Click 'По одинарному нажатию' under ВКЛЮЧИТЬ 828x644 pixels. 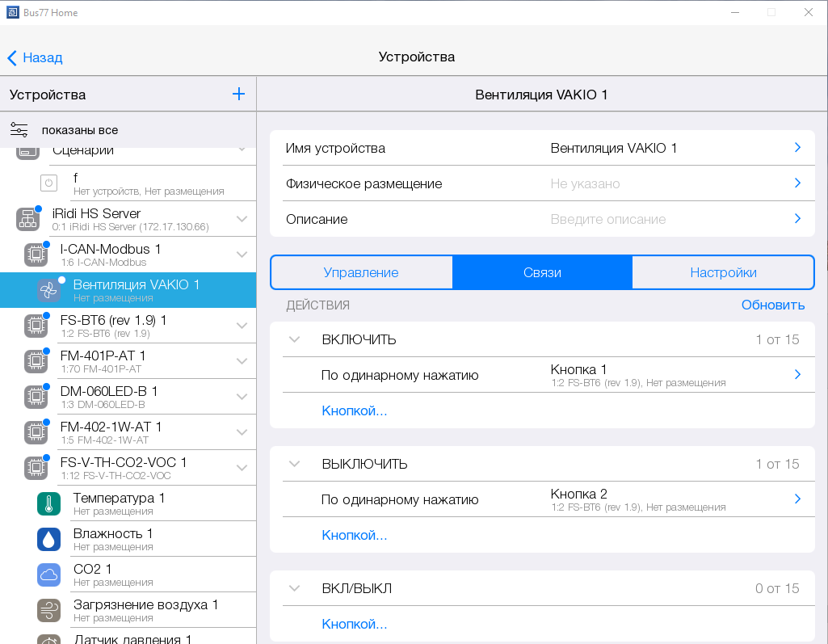400,375
